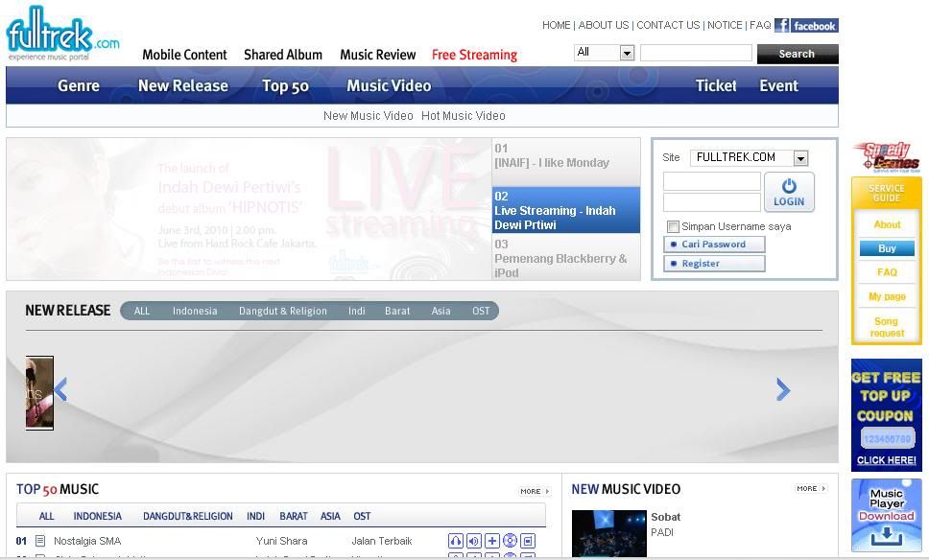Image resolution: width=929 pixels, height=560 pixels.
Task: Click About in Service Guide
Action: [x=887, y=224]
